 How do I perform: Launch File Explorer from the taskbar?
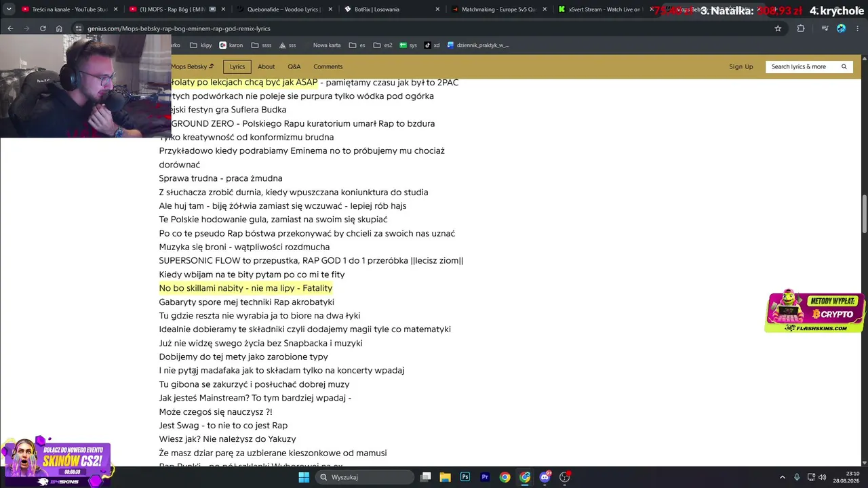click(445, 477)
